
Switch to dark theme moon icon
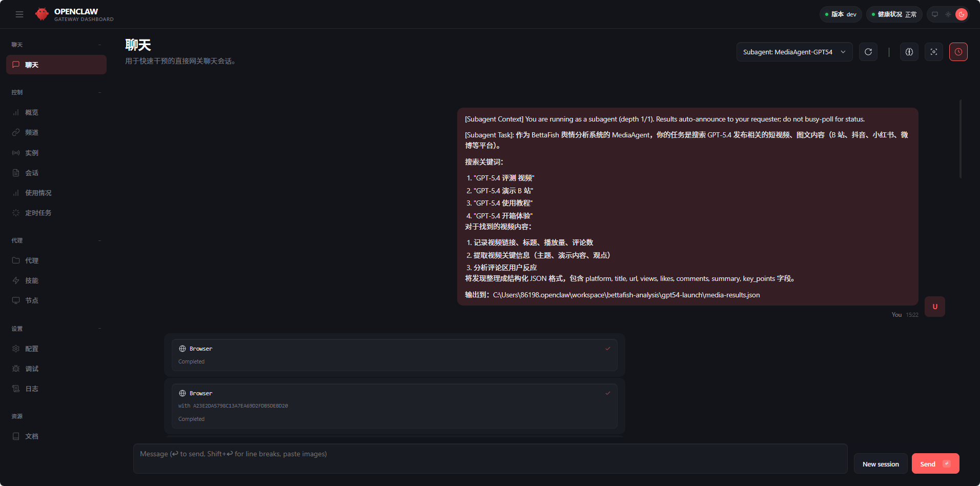[x=962, y=14]
